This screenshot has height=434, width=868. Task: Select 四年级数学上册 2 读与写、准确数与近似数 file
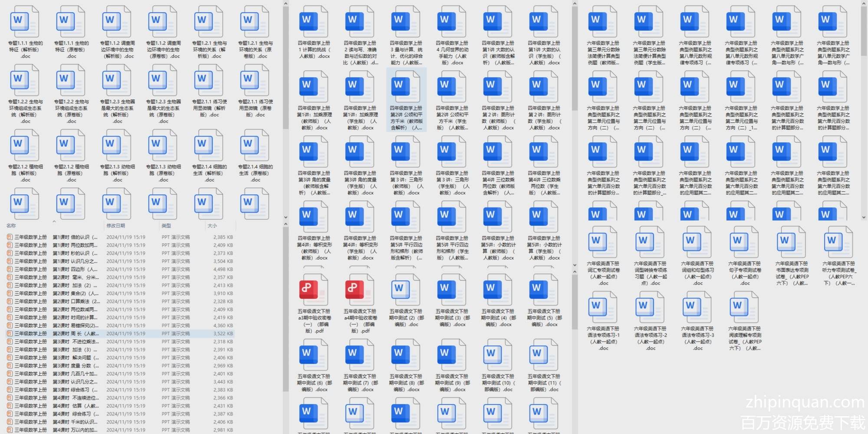pos(360,36)
